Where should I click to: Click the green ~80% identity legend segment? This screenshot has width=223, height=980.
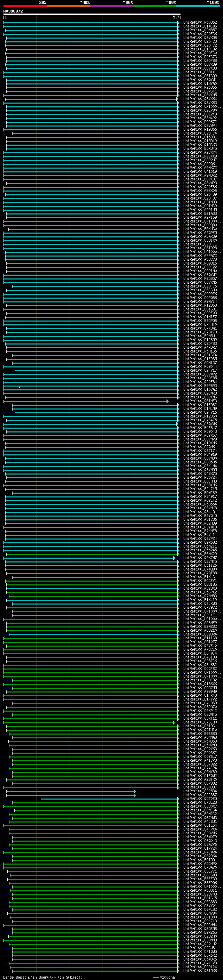[x=154, y=6]
